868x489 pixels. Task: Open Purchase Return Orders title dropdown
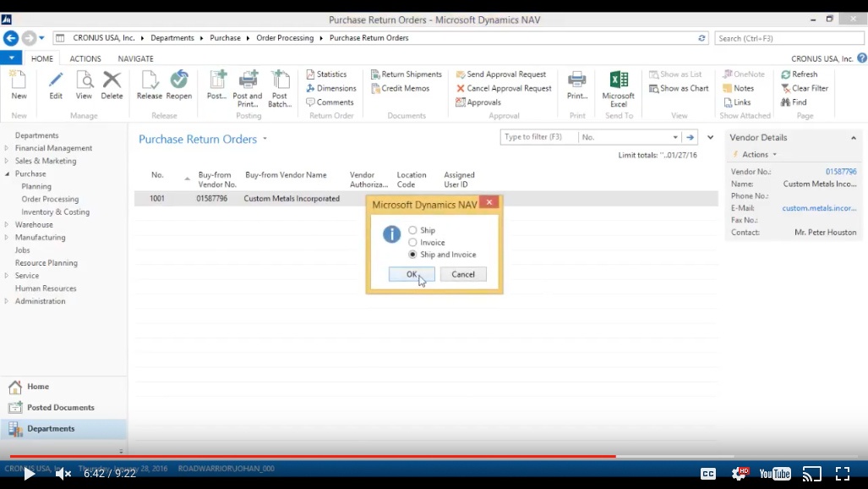click(x=265, y=139)
